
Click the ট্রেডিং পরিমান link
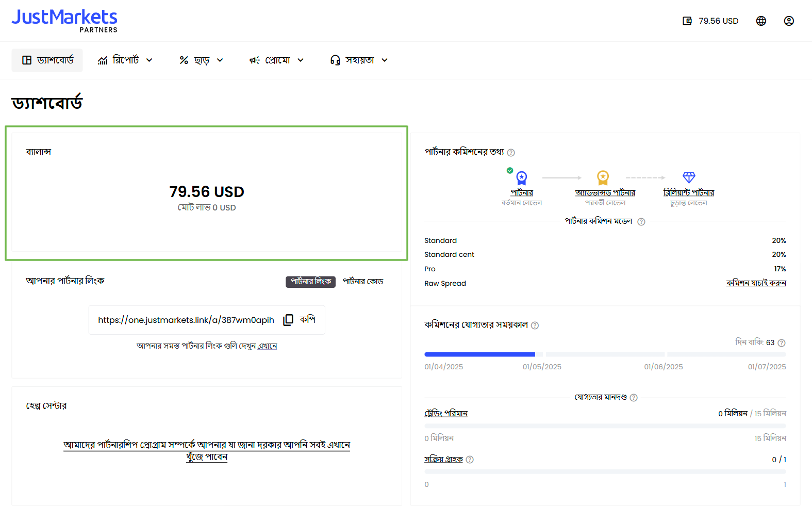tap(446, 414)
